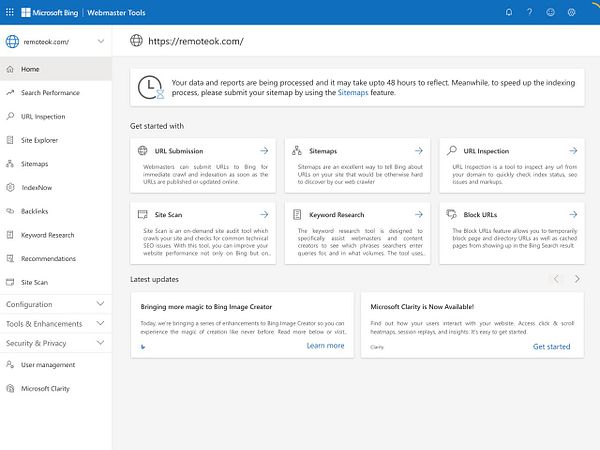Viewport: 600px width, 450px height.
Task: Click the URL Submission card title
Action: [179, 151]
